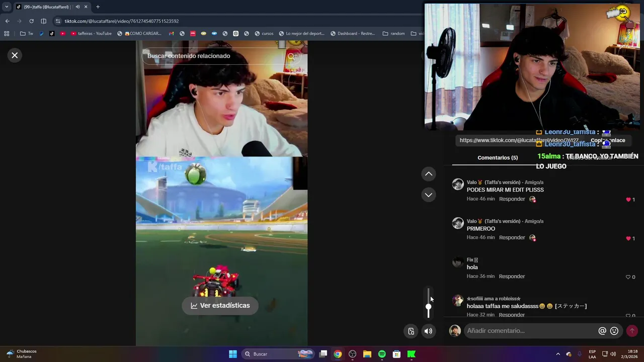
Task: Open the green Kick app on the taskbar
Action: 412,354
